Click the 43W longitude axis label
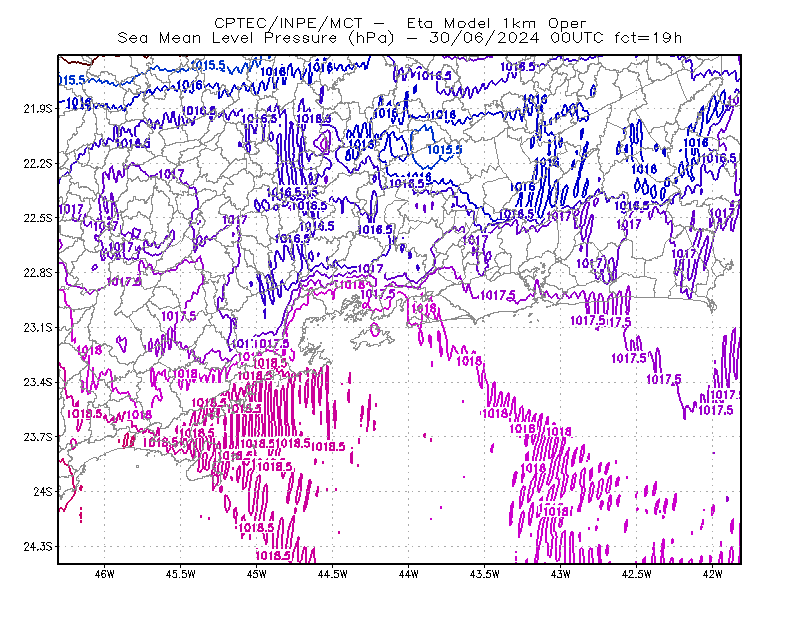 coord(560,574)
